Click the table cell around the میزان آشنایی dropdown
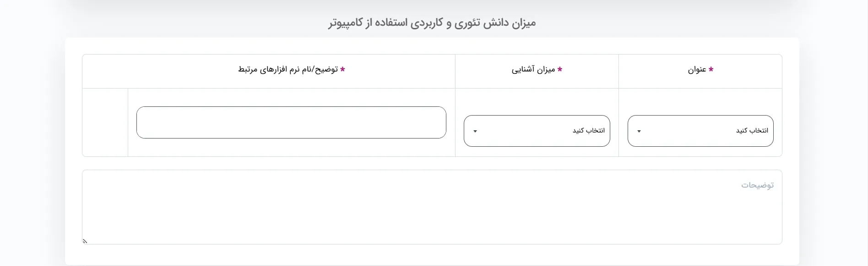 [537, 102]
